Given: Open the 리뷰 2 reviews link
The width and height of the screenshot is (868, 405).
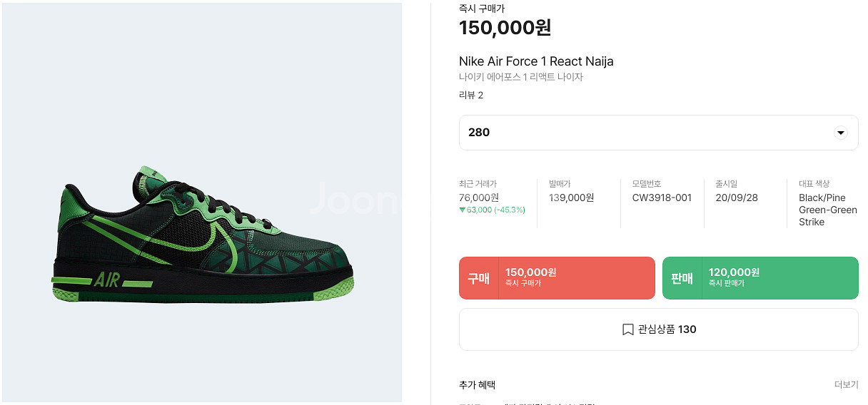Looking at the screenshot, I should coord(471,95).
